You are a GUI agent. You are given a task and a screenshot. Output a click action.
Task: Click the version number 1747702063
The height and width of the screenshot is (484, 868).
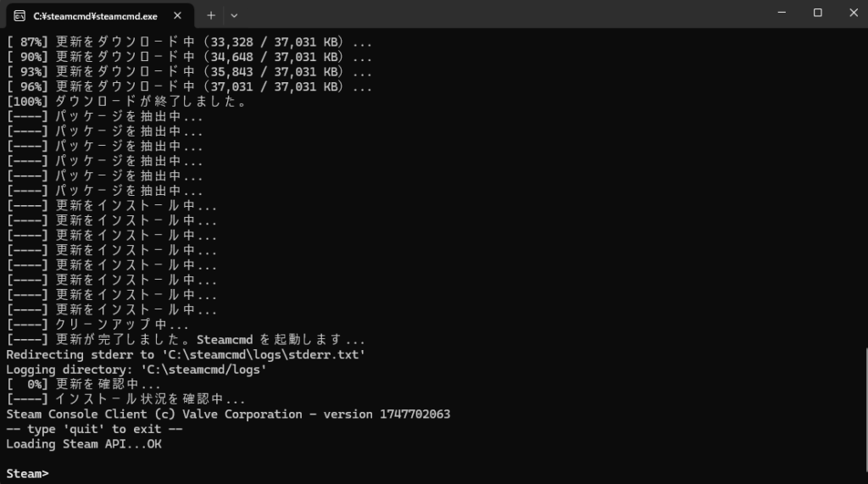point(415,414)
